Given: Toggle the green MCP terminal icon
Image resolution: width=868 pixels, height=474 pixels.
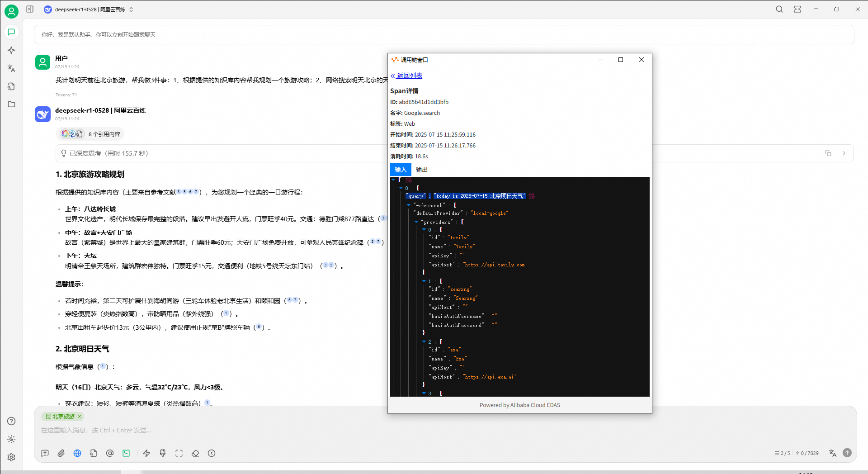Looking at the screenshot, I should [126, 453].
